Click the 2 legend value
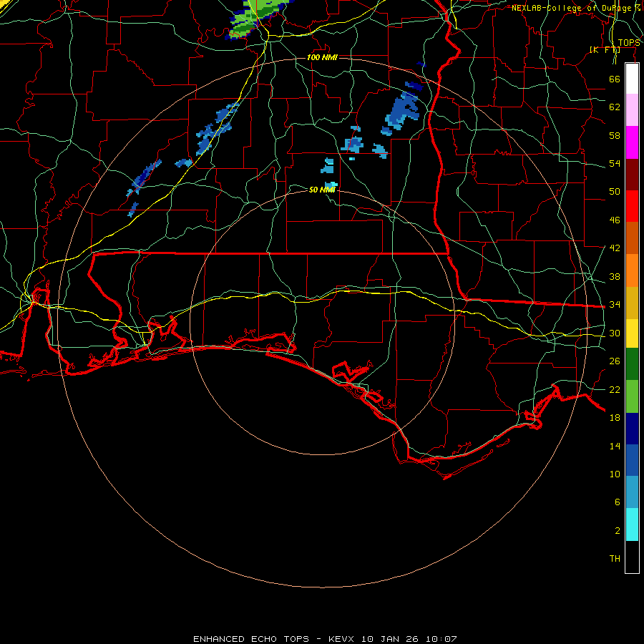 coord(617,531)
